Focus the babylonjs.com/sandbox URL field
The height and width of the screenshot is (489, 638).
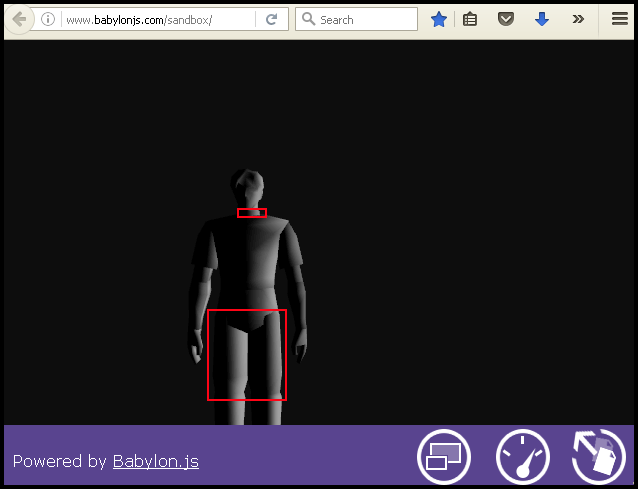pos(157,20)
